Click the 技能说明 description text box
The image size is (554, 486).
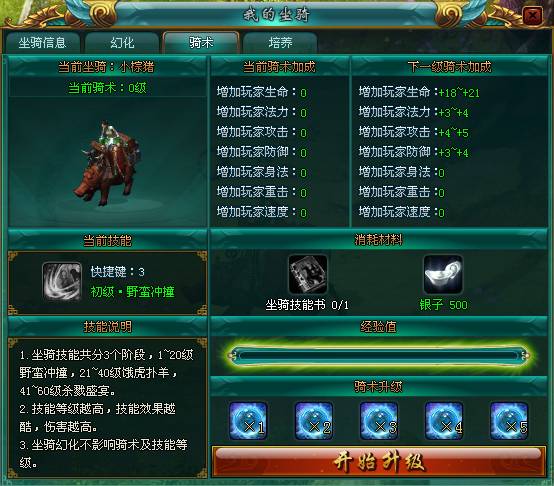pyautogui.click(x=107, y=408)
